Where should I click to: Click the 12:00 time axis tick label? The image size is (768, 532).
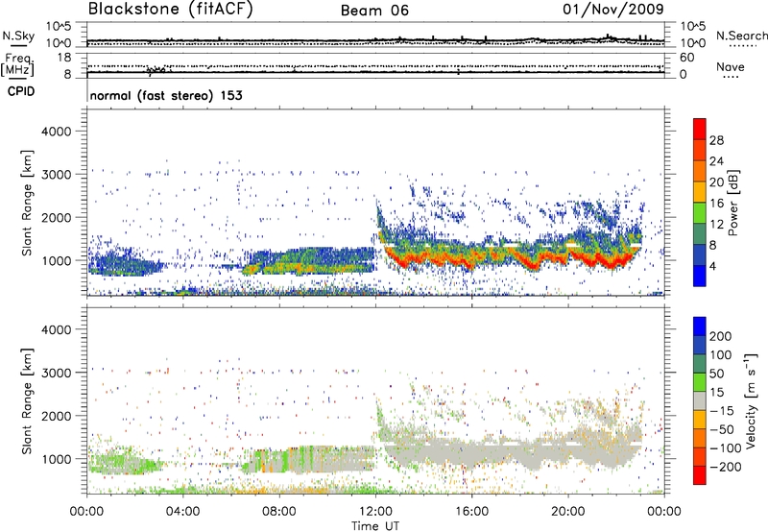tap(375, 512)
